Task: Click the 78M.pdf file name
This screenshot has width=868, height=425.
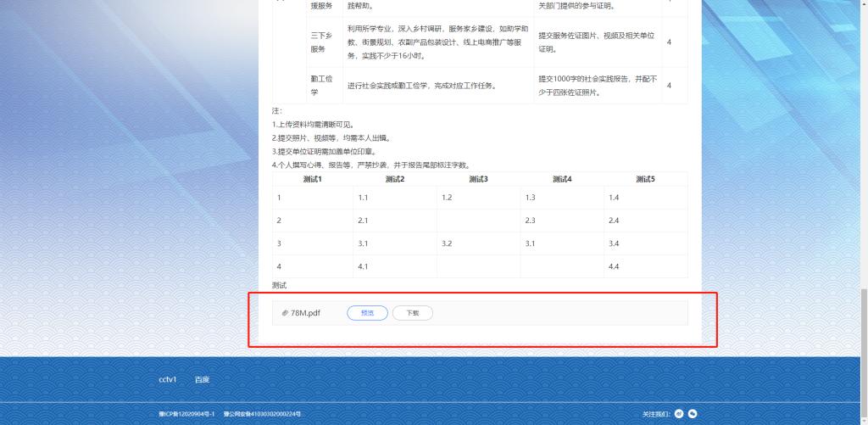Action: pos(305,313)
